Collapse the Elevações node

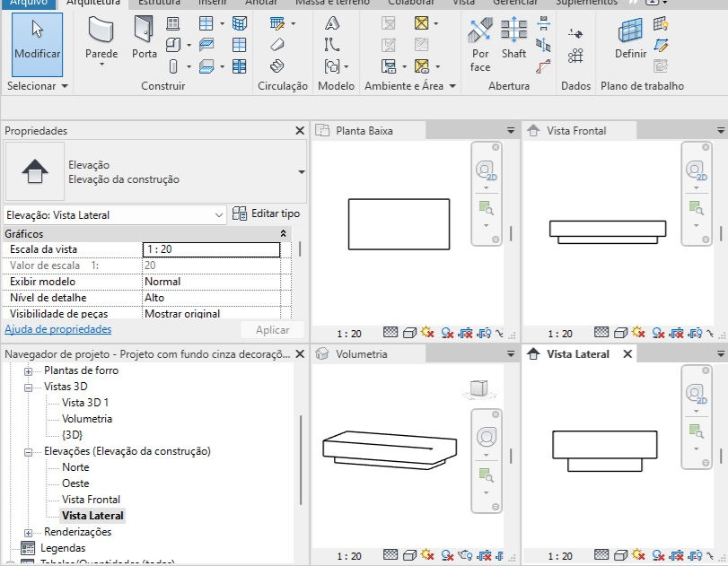coord(29,452)
